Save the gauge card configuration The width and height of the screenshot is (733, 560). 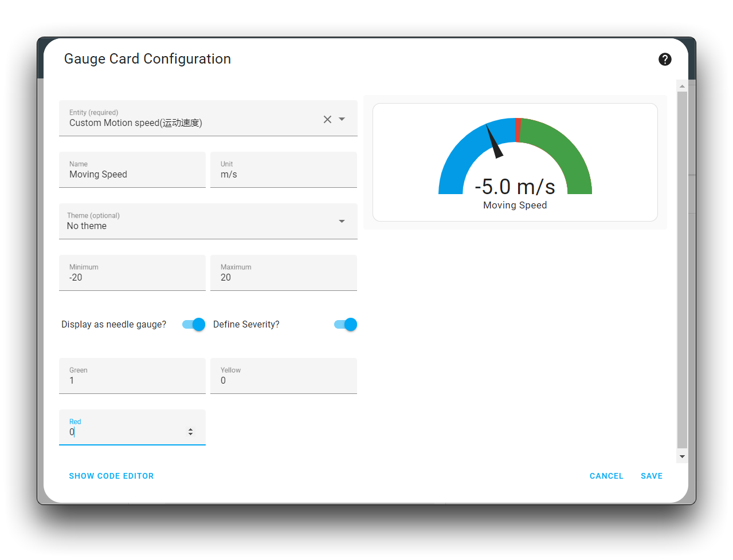click(652, 476)
